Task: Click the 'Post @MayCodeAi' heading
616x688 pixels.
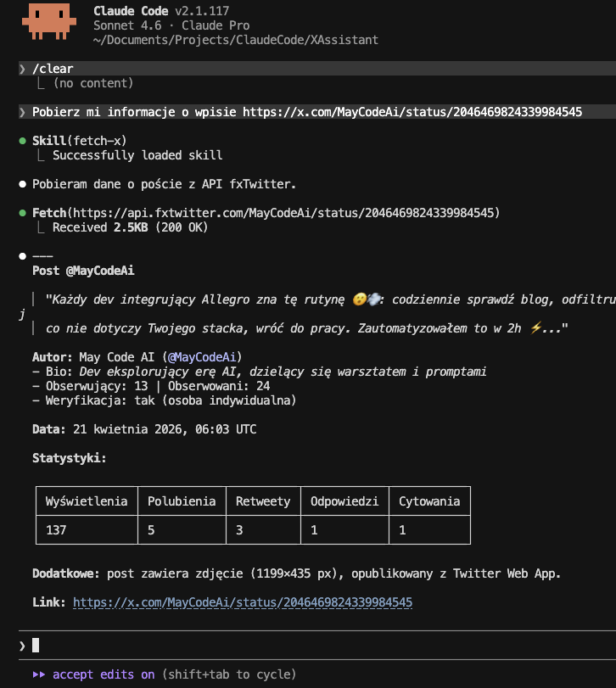Action: click(x=83, y=271)
